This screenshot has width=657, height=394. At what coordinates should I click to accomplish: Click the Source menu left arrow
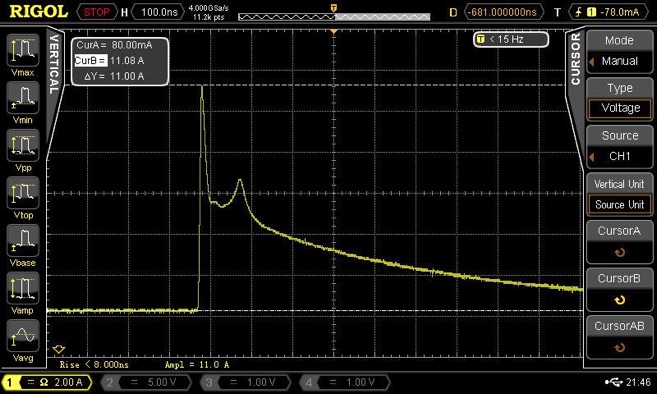(592, 157)
